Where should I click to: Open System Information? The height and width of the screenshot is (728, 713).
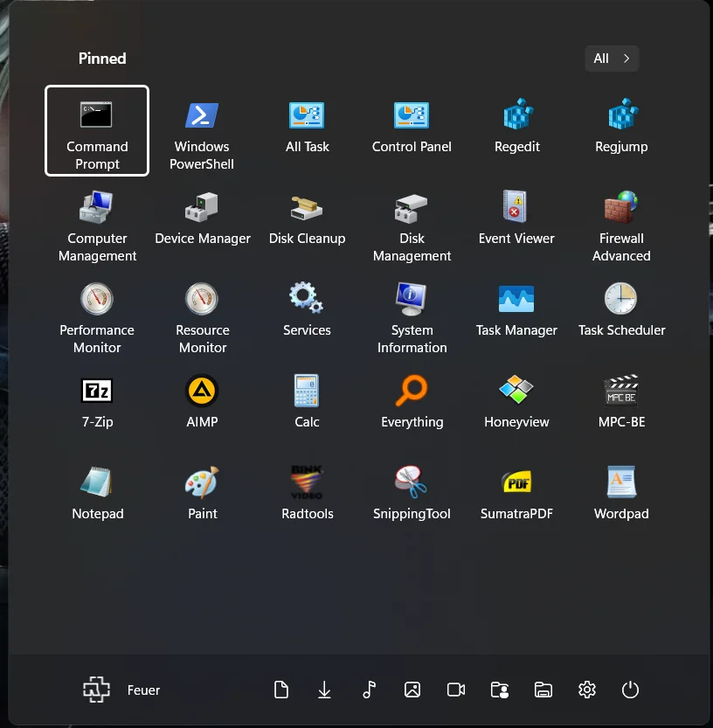pos(412,315)
